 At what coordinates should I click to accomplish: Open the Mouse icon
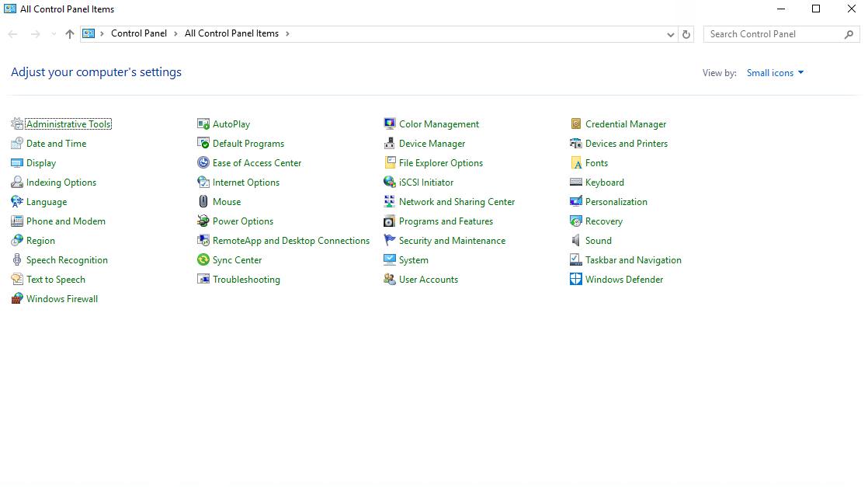click(x=203, y=202)
